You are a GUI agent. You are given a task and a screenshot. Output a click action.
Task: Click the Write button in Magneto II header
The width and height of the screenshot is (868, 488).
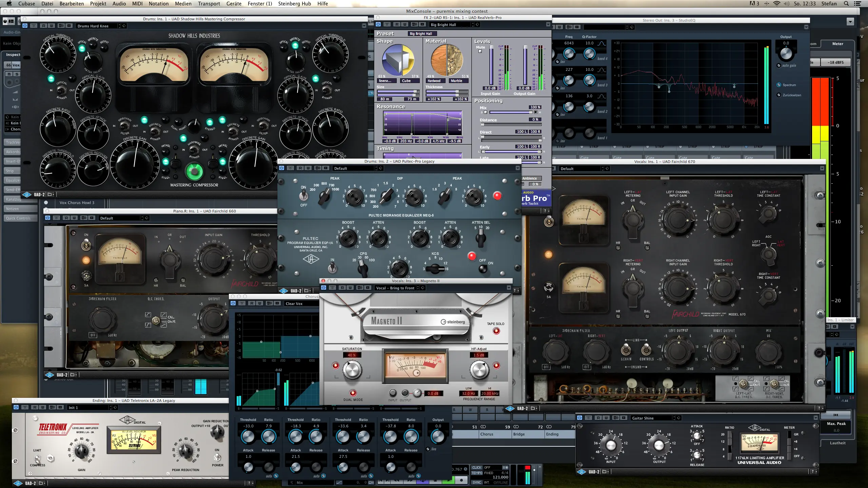pos(350,288)
